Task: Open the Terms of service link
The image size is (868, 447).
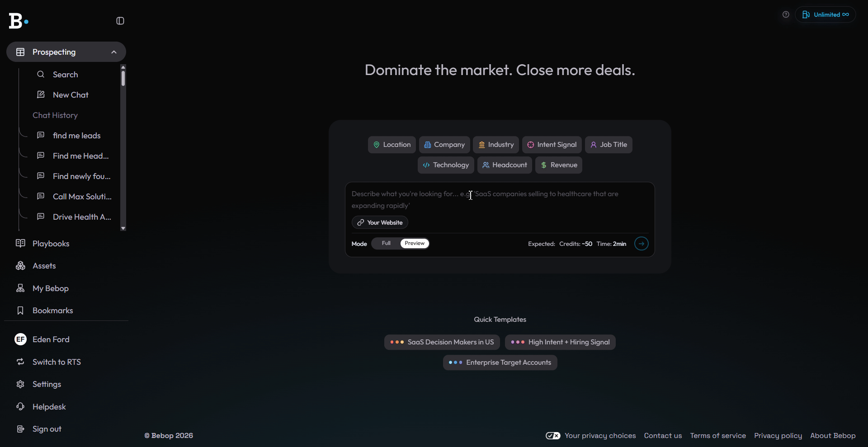Action: [x=718, y=436]
